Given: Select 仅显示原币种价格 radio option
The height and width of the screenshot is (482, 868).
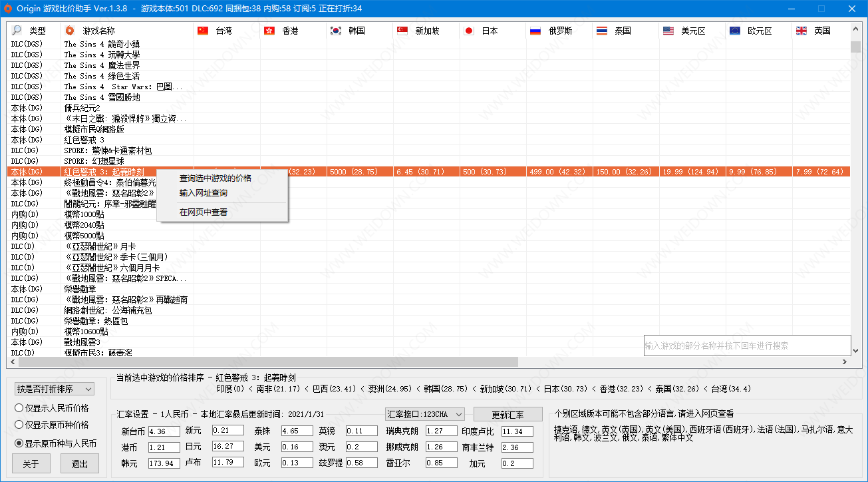Looking at the screenshot, I should (x=52, y=425).
